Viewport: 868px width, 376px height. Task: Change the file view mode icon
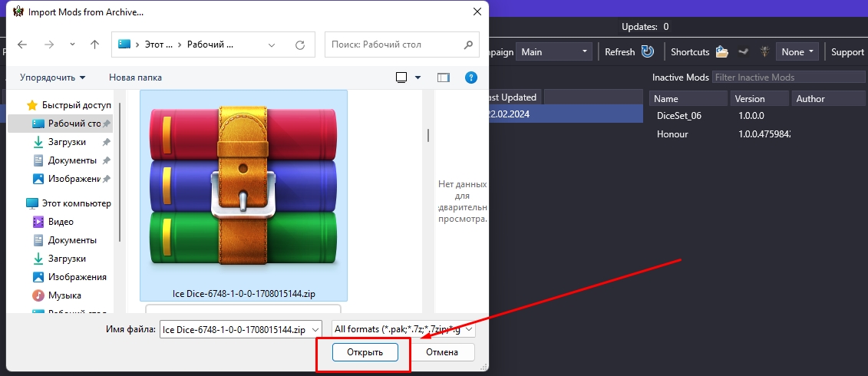pos(402,78)
